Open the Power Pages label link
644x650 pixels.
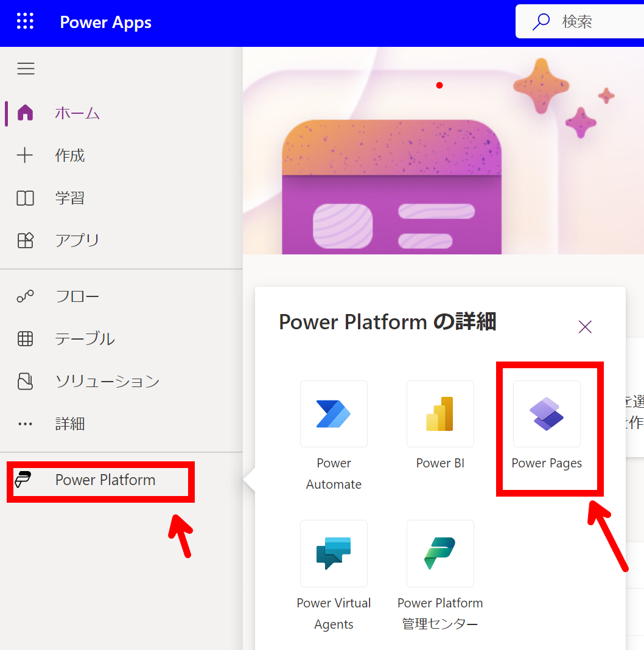(x=547, y=463)
